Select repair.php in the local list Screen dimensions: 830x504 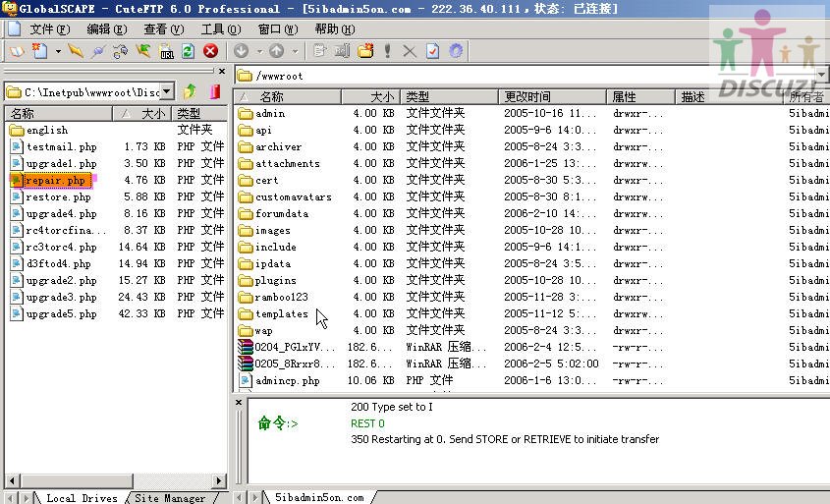tap(55, 180)
